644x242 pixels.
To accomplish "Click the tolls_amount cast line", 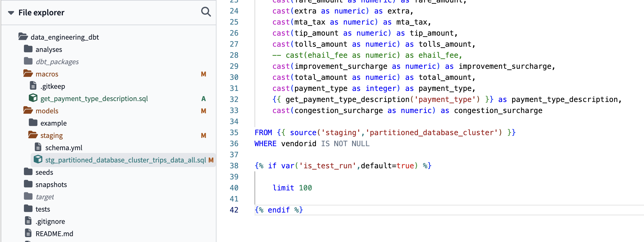I will pyautogui.click(x=374, y=44).
